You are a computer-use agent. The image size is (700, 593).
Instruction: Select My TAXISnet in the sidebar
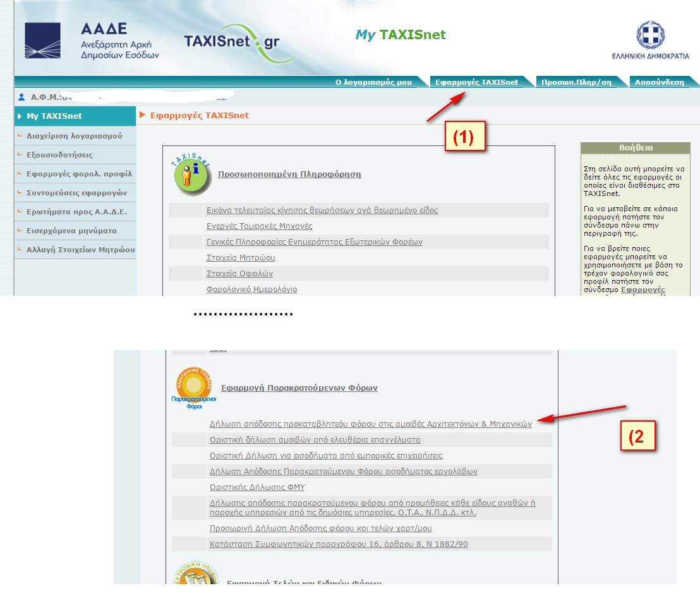point(75,116)
